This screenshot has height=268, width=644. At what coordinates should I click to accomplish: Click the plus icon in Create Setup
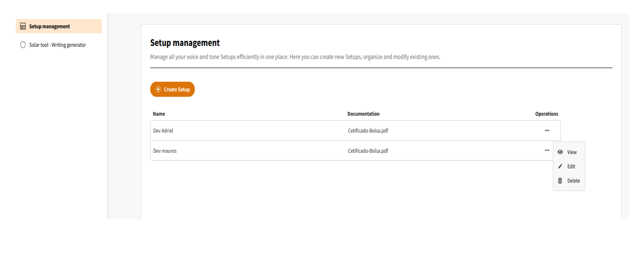coord(158,89)
